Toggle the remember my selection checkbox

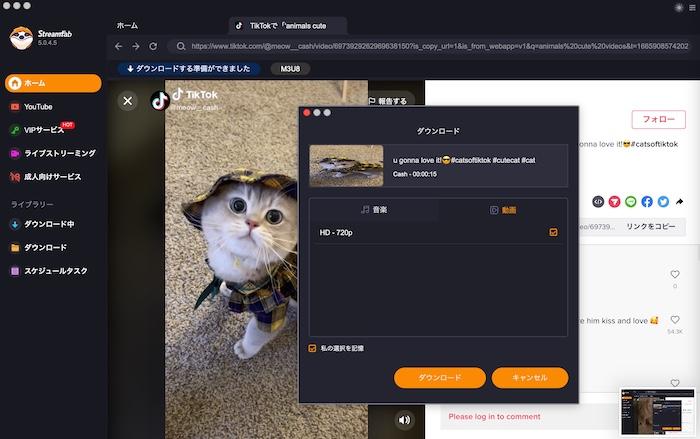(312, 348)
